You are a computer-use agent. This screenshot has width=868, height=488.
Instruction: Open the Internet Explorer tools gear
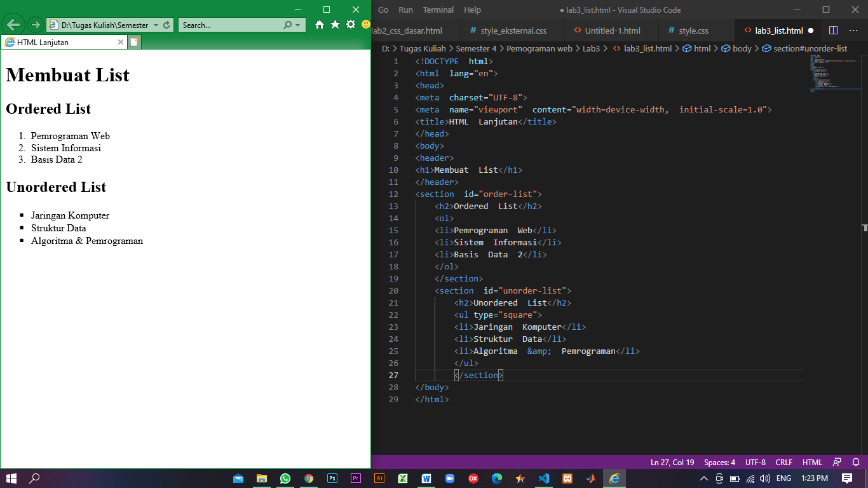click(x=350, y=25)
